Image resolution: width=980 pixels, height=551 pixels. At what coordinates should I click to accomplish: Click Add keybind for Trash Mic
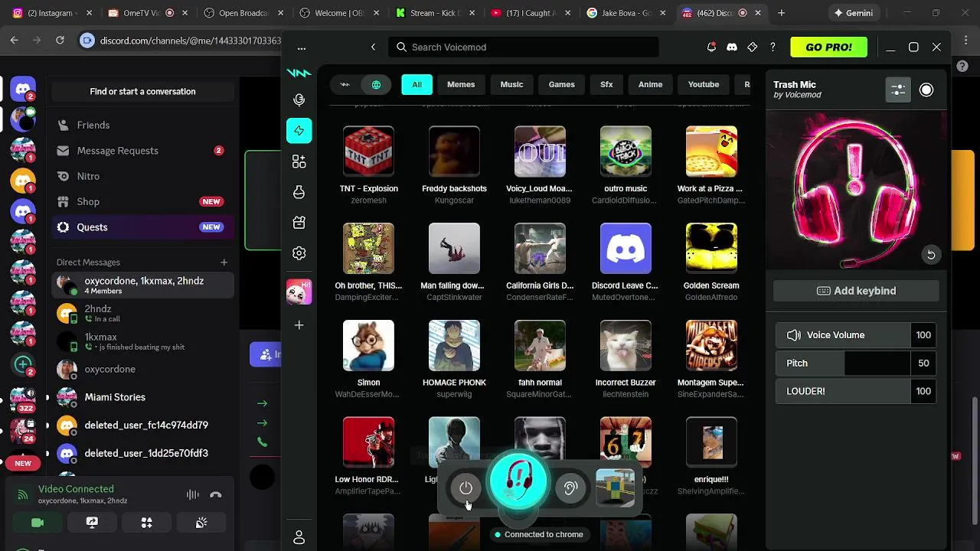click(856, 291)
